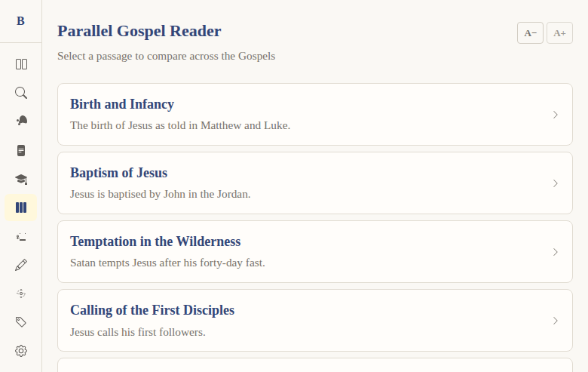Open the graduation cap study icon
Screen dimensions: 588x372
(21, 179)
